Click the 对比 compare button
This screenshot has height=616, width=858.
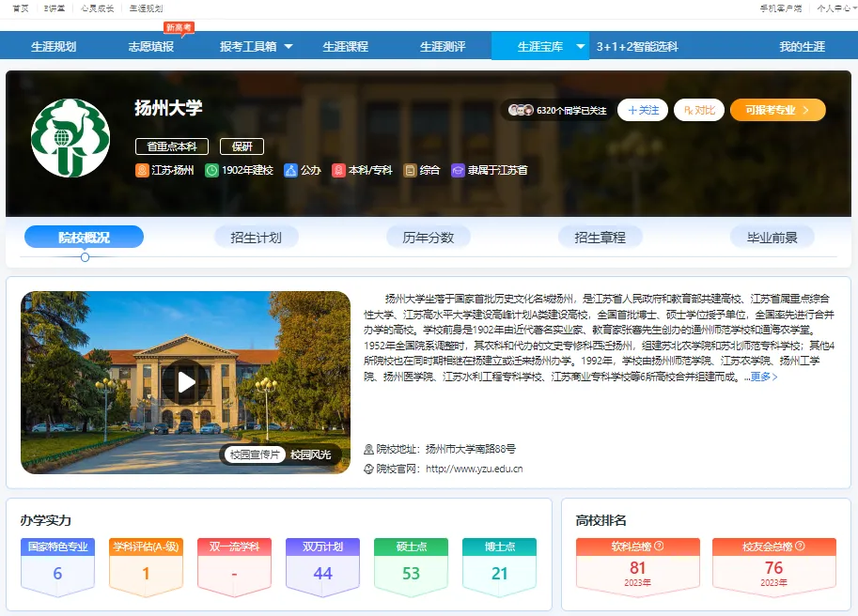coord(699,110)
